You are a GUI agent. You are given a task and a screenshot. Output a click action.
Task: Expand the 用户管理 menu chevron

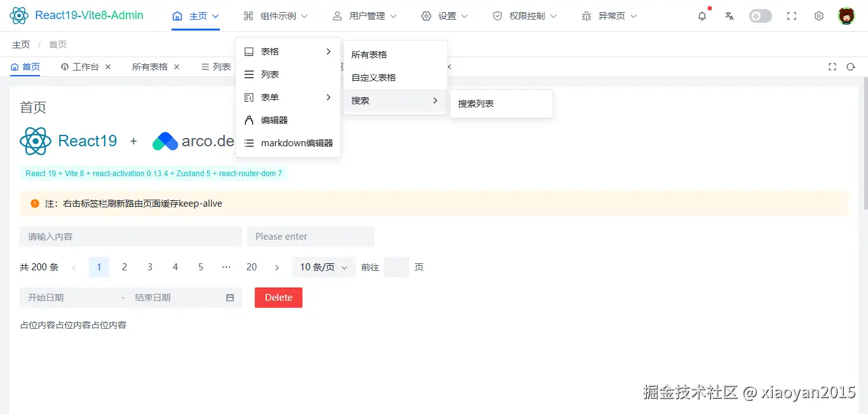393,16
